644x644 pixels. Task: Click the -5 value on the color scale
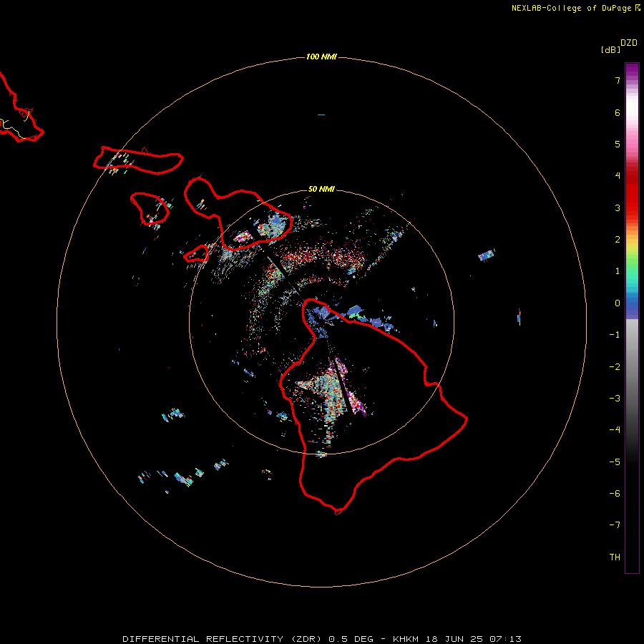tap(615, 462)
